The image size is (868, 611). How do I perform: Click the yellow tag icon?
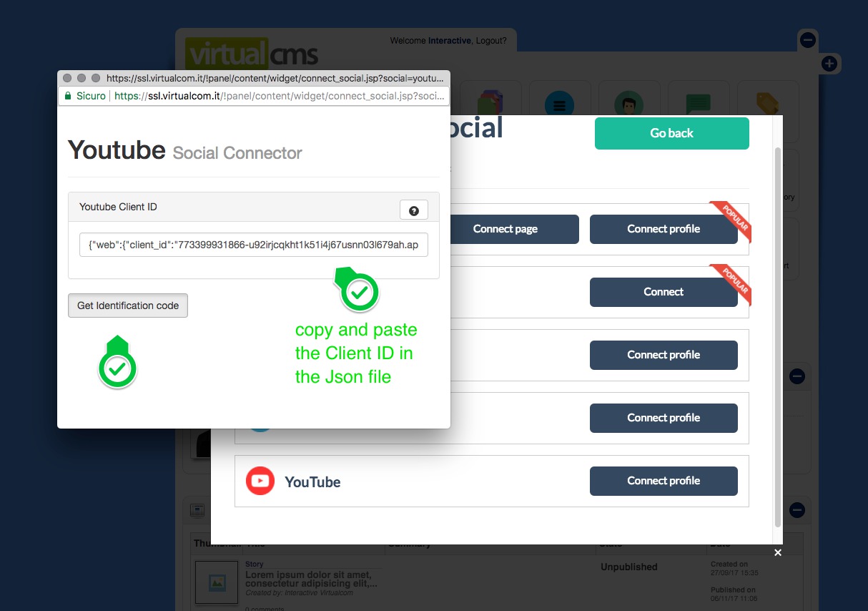point(766,104)
